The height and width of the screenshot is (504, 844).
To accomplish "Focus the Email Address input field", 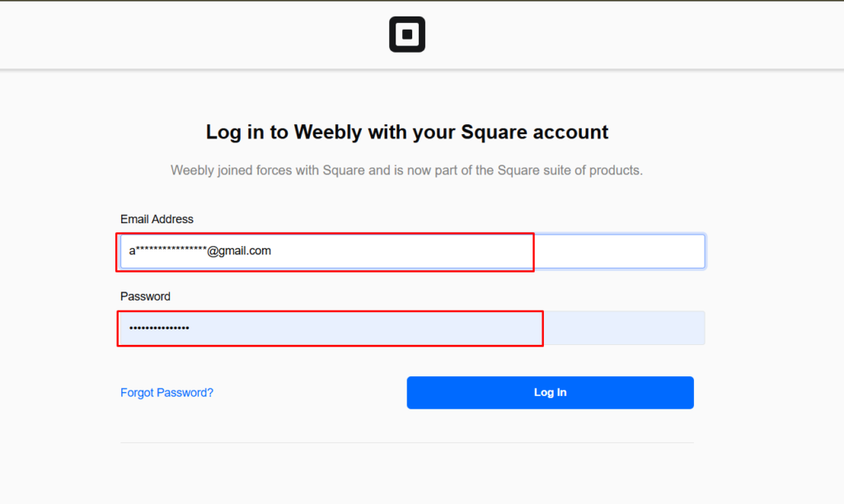I will click(x=412, y=251).
